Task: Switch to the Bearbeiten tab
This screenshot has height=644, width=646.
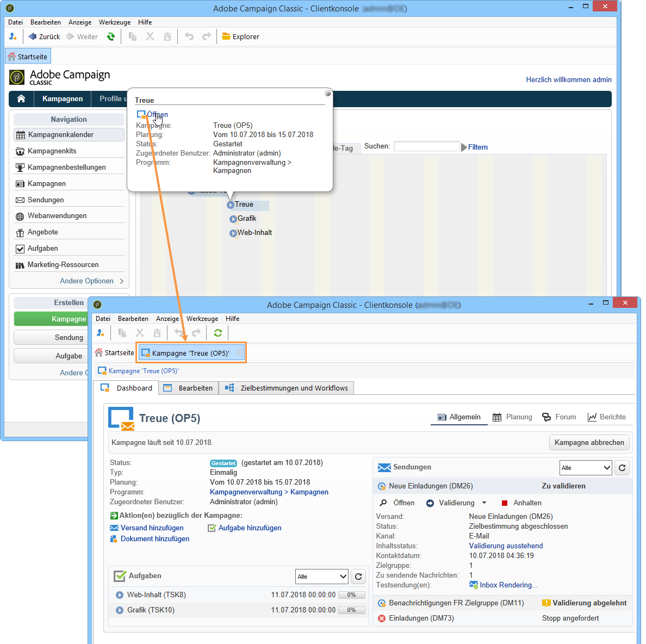Action: pyautogui.click(x=189, y=388)
